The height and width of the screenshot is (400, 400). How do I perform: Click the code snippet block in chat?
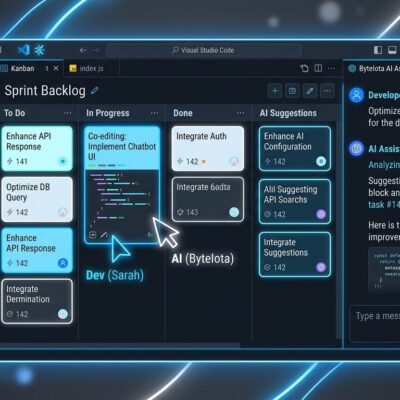pyautogui.click(x=384, y=270)
